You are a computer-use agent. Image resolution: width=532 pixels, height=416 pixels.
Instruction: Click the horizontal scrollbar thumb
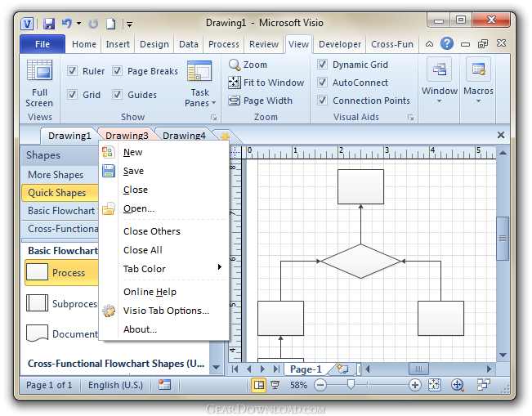coord(418,369)
